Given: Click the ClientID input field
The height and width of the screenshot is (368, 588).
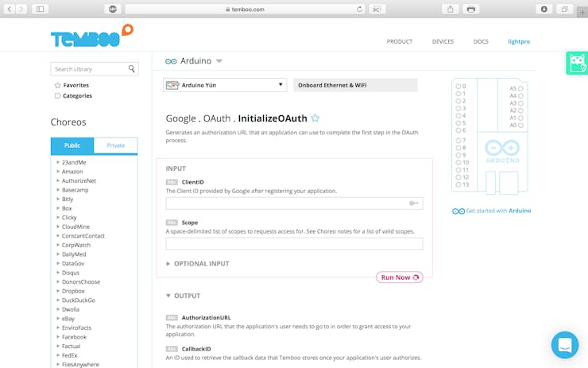Looking at the screenshot, I should point(294,203).
